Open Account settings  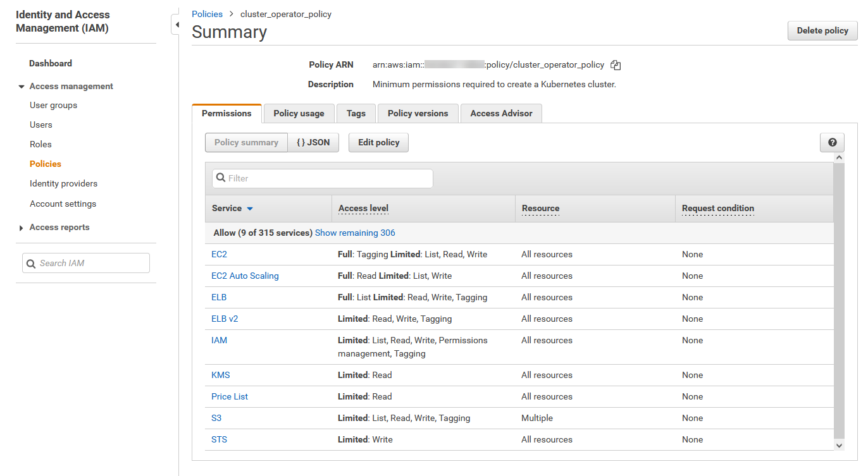[63, 204]
